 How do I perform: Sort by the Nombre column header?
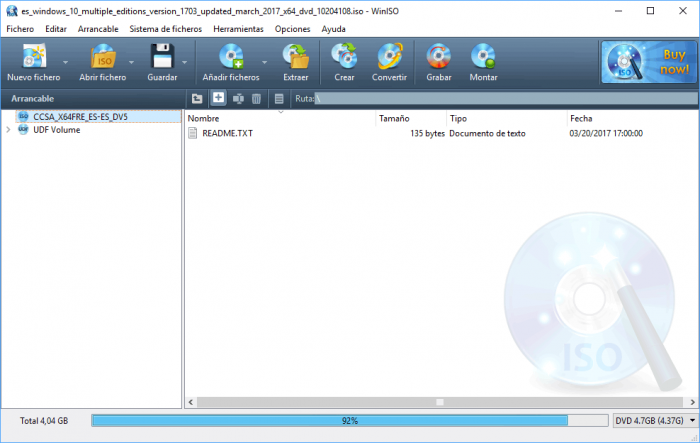tap(280, 118)
